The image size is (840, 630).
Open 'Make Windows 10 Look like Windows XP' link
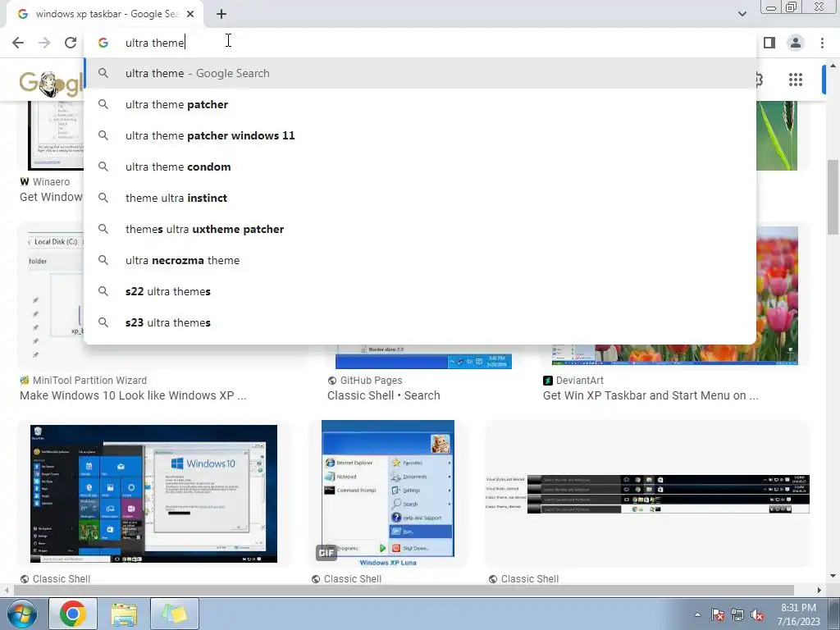tap(133, 395)
